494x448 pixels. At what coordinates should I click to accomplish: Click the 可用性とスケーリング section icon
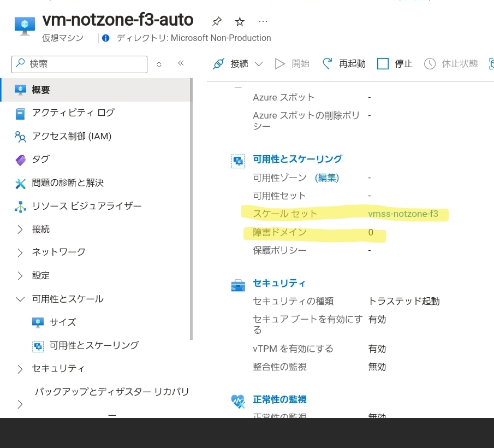coord(238,161)
